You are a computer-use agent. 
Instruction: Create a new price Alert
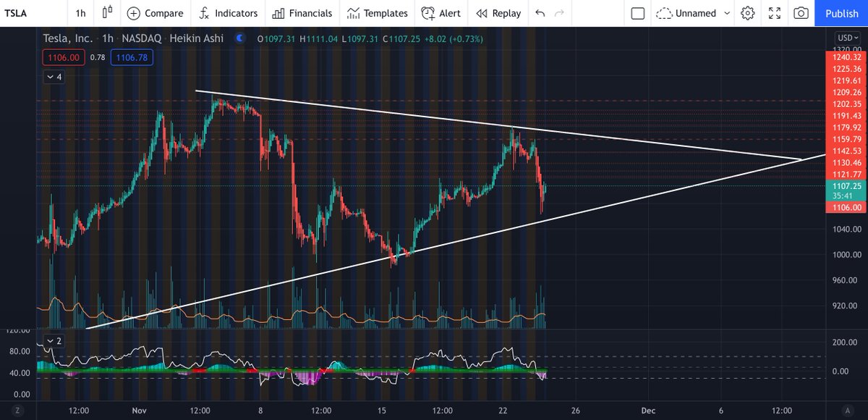point(441,13)
